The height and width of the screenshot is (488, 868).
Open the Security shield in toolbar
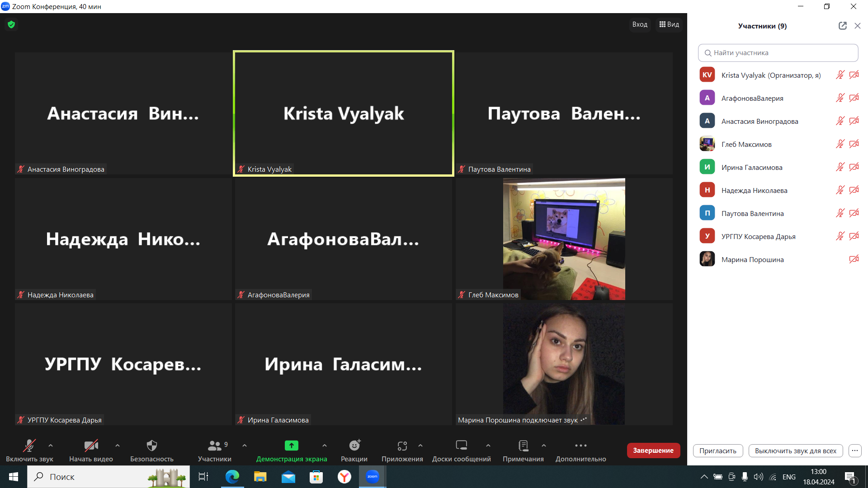coord(152,446)
